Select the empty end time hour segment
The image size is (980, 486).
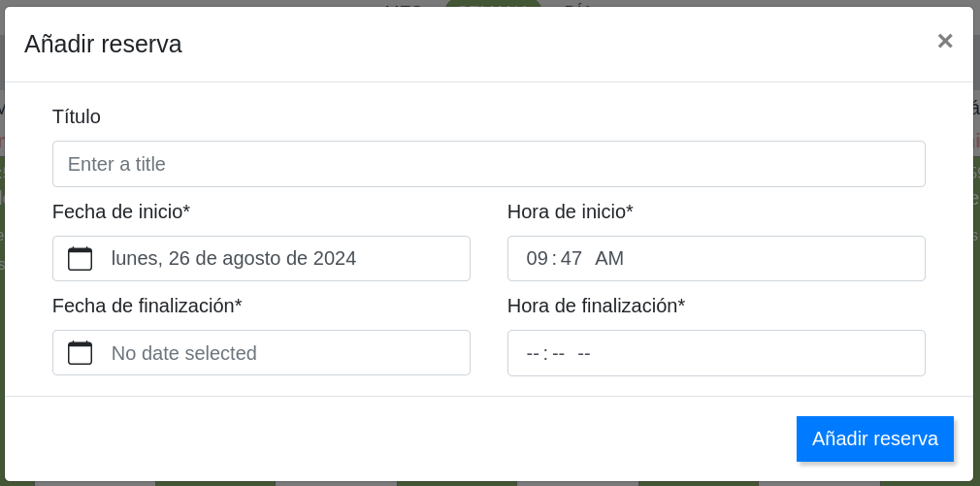(x=533, y=353)
